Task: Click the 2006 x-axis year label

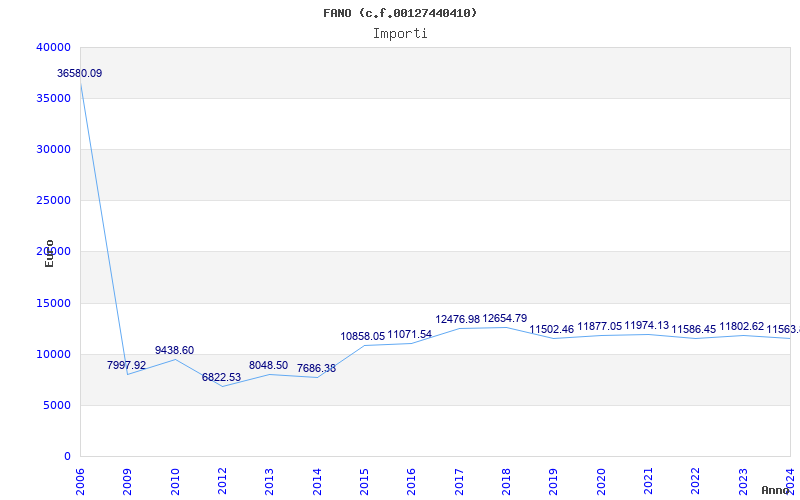Action: (81, 481)
